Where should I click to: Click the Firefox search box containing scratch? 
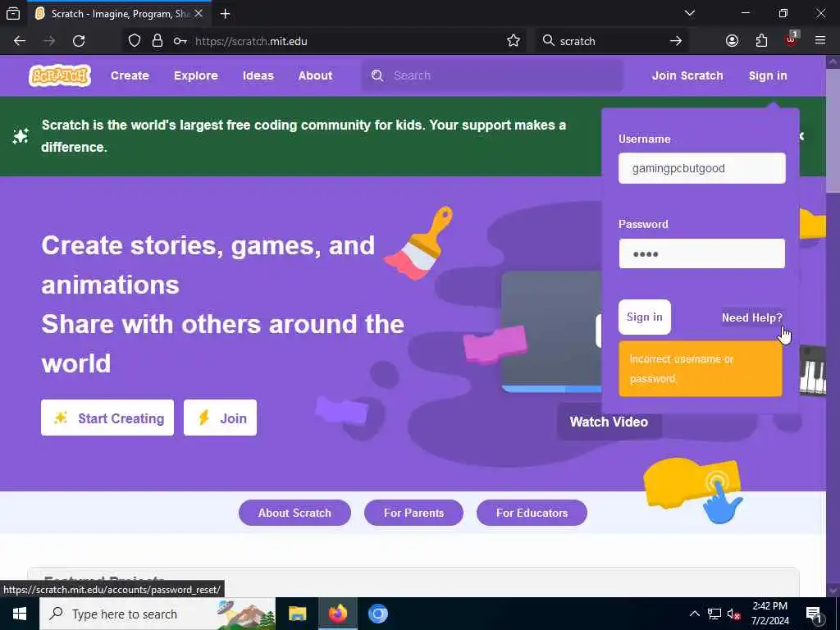(x=610, y=41)
